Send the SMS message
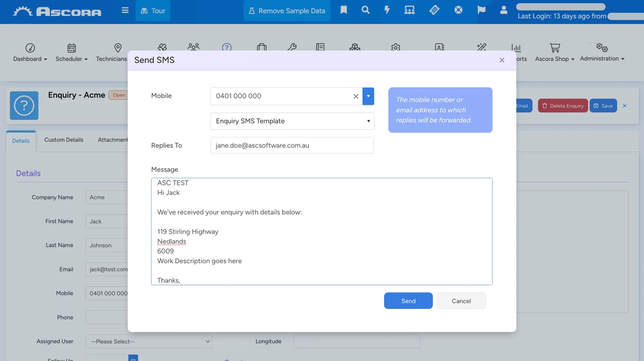644x361 pixels. click(x=408, y=301)
